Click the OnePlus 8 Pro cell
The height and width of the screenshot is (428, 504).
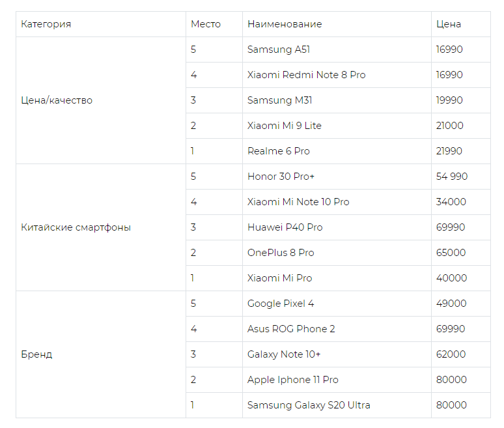(337, 253)
